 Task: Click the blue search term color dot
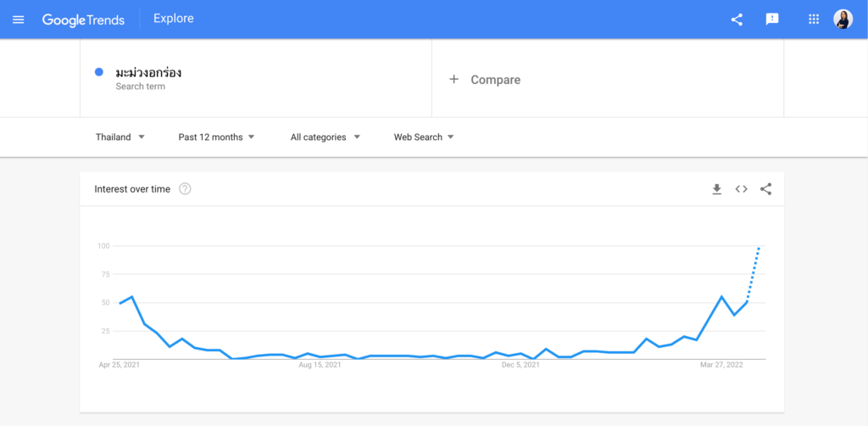click(x=100, y=73)
